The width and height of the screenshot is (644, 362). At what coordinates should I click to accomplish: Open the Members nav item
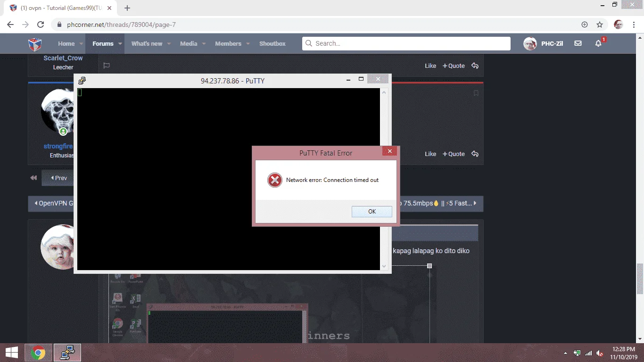point(228,43)
